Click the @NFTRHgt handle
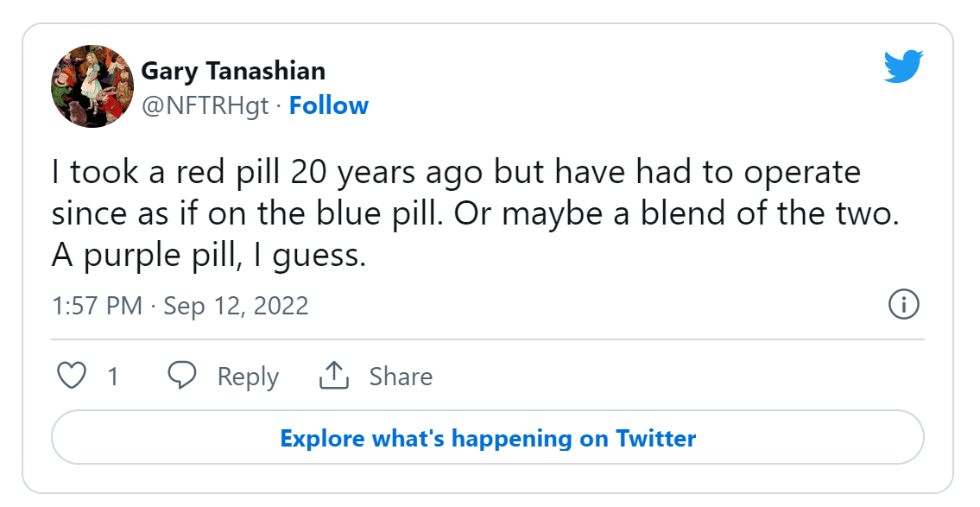Screen dimensions: 980x507 coord(205,105)
